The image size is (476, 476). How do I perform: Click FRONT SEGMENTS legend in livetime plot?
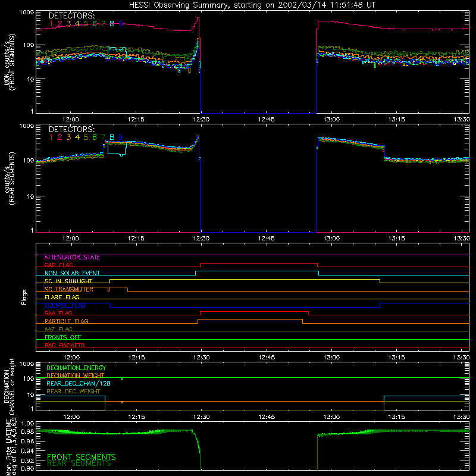(82, 457)
